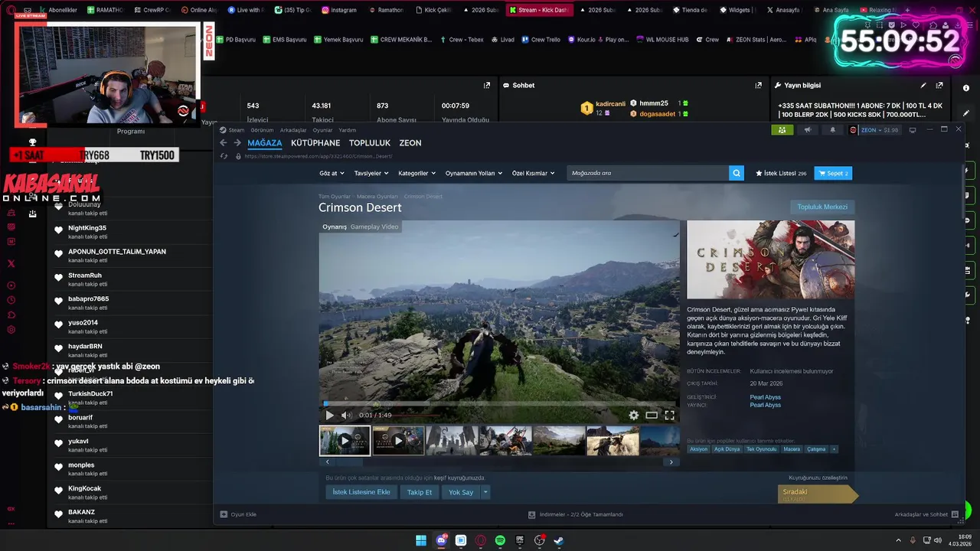
Task: Open Spotify from the Windows taskbar
Action: pyautogui.click(x=500, y=540)
